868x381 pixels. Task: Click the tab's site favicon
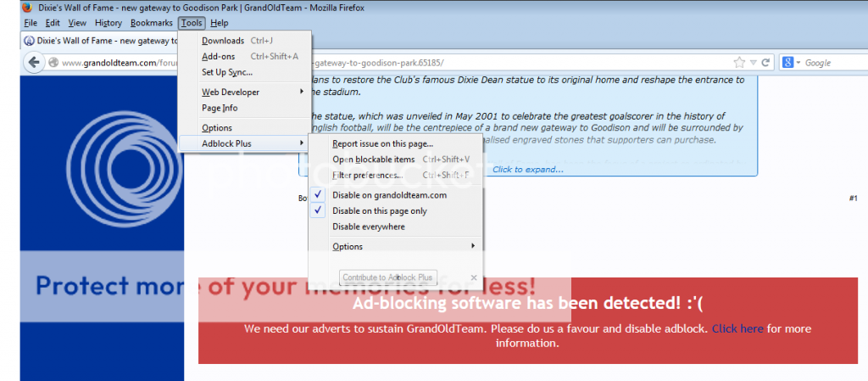click(x=30, y=41)
